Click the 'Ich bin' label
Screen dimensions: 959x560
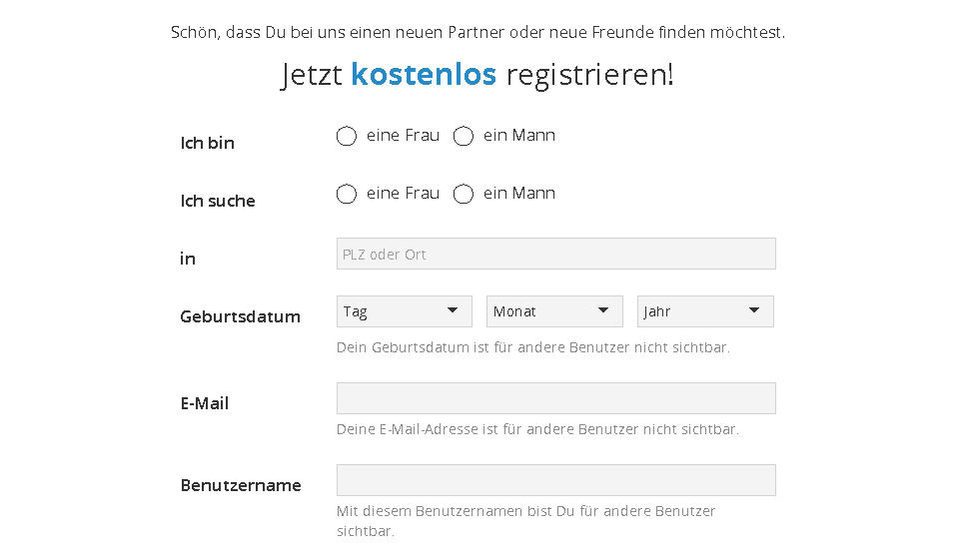(x=207, y=143)
